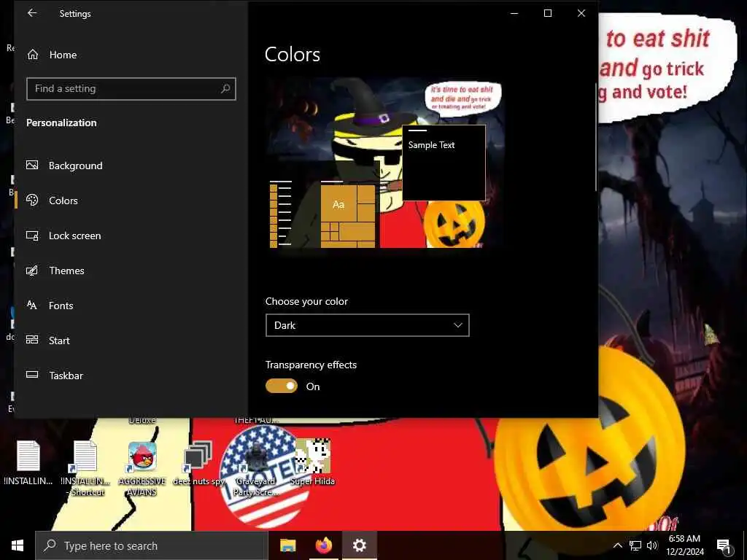
Task: Click the search magnifier in Find a setting
Action: click(225, 88)
